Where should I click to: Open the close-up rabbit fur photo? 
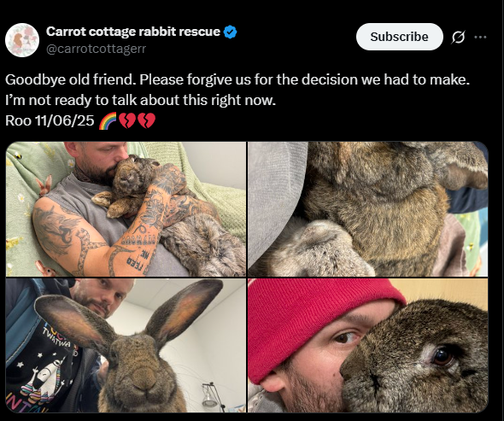[x=367, y=209]
